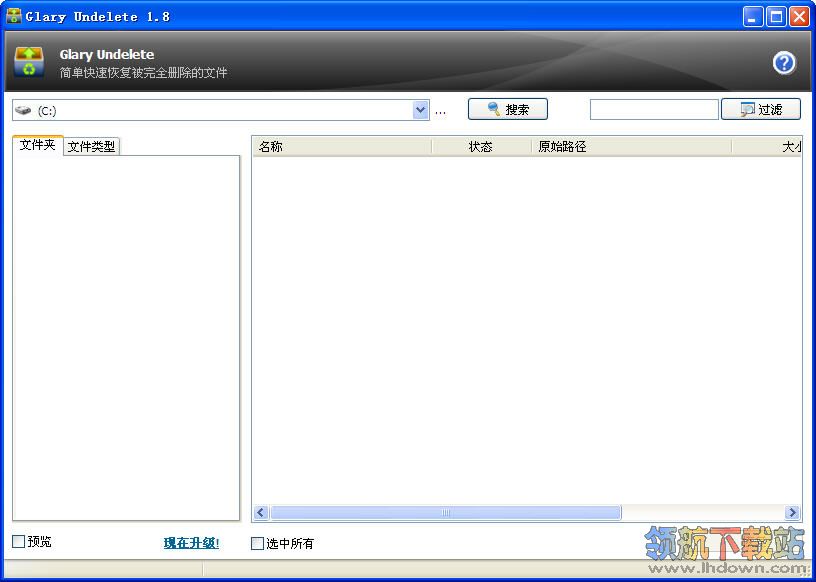Image resolution: width=816 pixels, height=582 pixels.
Task: Click the drive icon beside (C:)
Action: tap(23, 110)
